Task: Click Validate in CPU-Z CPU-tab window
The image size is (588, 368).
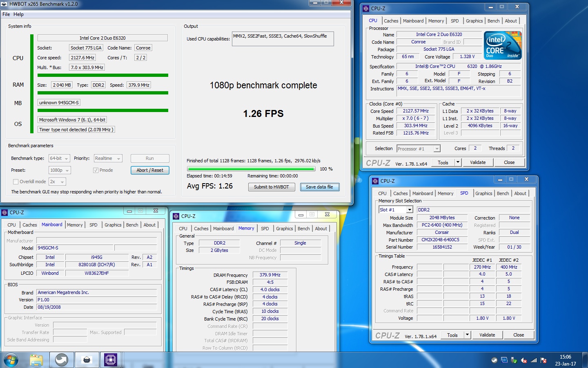Action: coord(478,162)
